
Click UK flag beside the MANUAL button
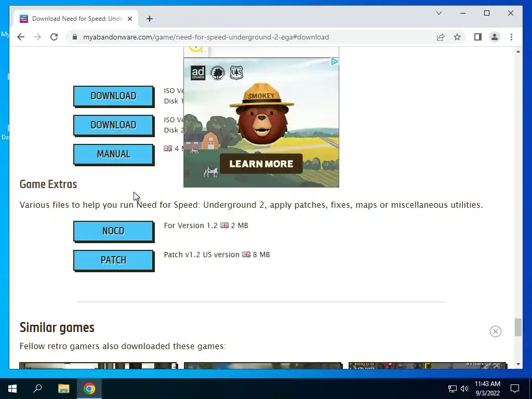(168, 148)
